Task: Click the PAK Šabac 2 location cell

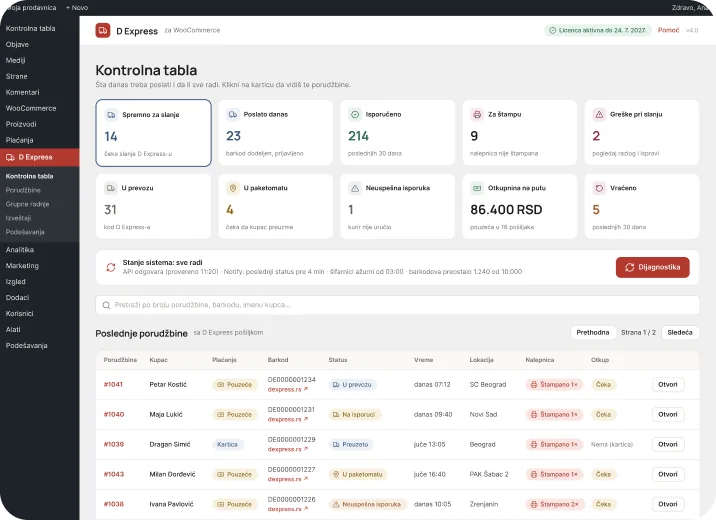Action: pyautogui.click(x=489, y=474)
